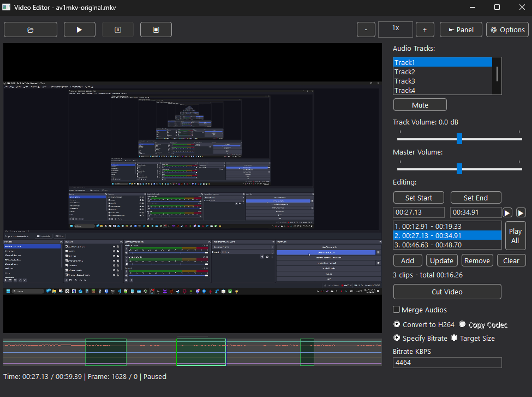This screenshot has width=532, height=397.
Task: Click the video preview area
Action: (x=193, y=188)
